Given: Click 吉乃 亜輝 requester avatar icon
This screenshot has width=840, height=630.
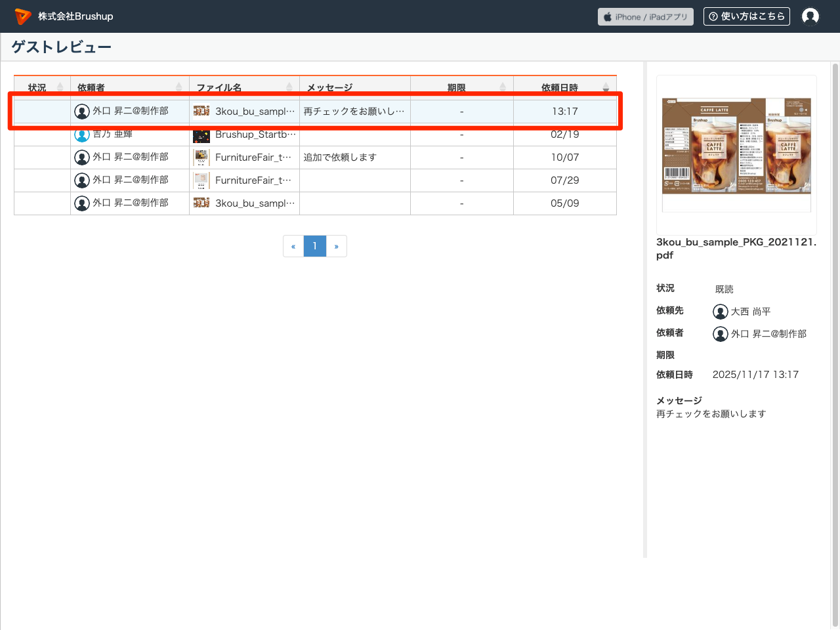Looking at the screenshot, I should (82, 135).
